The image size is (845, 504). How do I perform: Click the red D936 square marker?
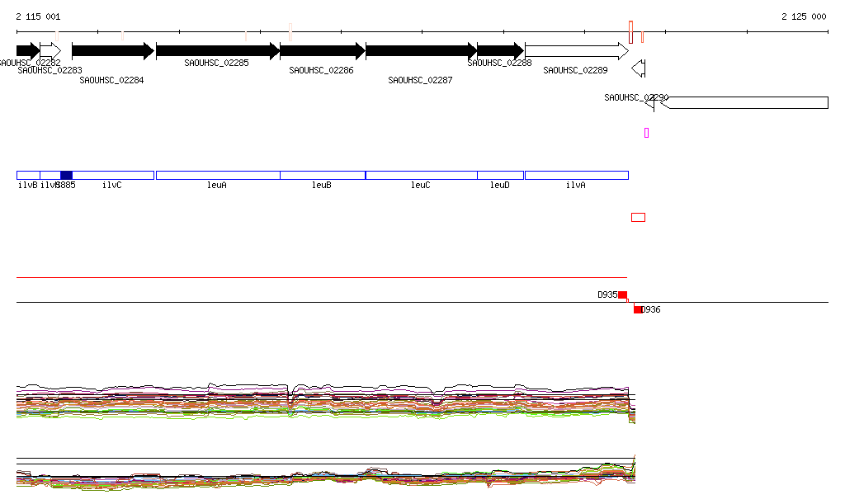click(x=638, y=309)
